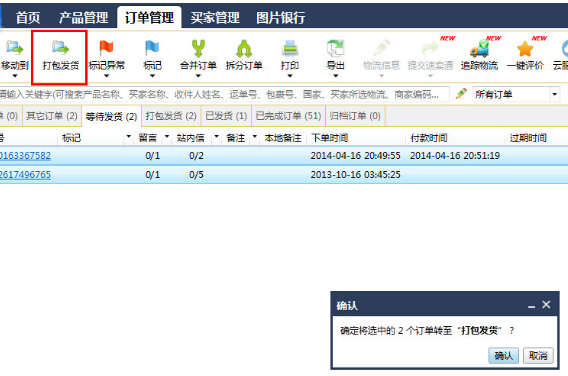This screenshot has width=568, height=376.
Task: Expand the 标记 flag dropdown arrow
Action: (x=152, y=76)
